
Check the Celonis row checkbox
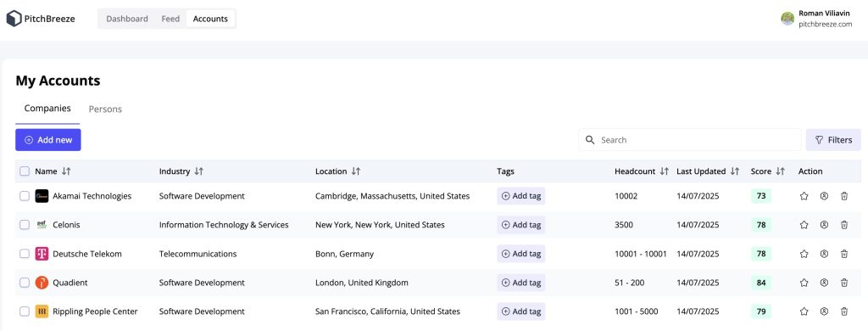(25, 225)
